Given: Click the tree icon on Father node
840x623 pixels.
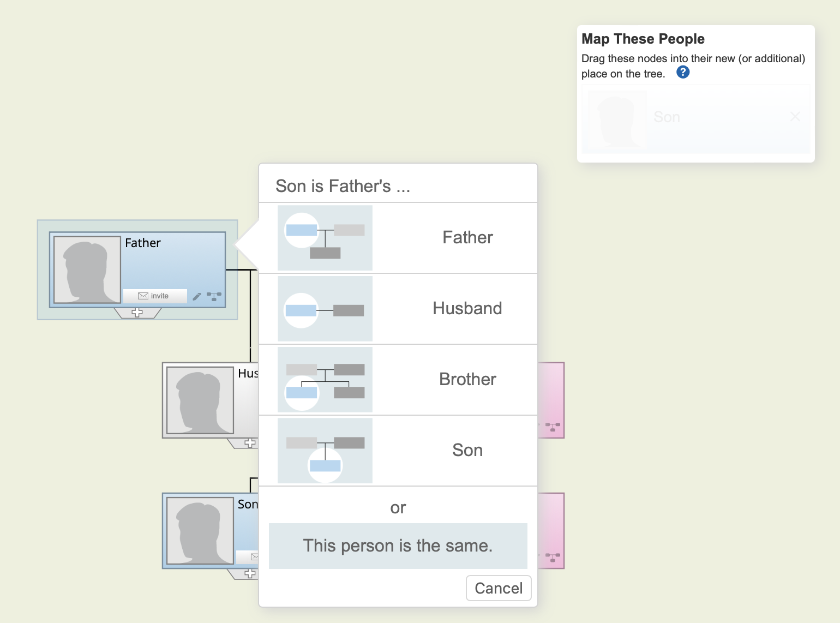Looking at the screenshot, I should point(214,296).
